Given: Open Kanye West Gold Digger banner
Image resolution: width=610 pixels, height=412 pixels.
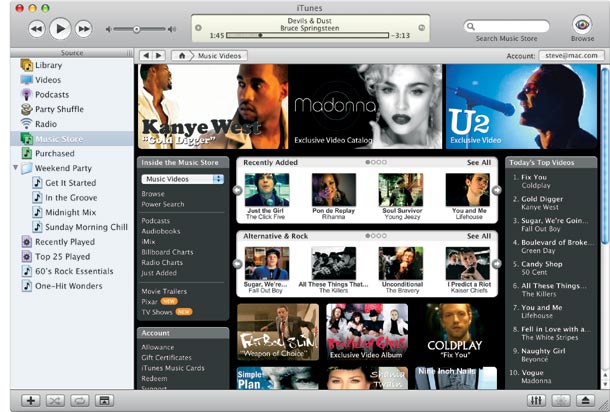Looking at the screenshot, I should point(213,107).
